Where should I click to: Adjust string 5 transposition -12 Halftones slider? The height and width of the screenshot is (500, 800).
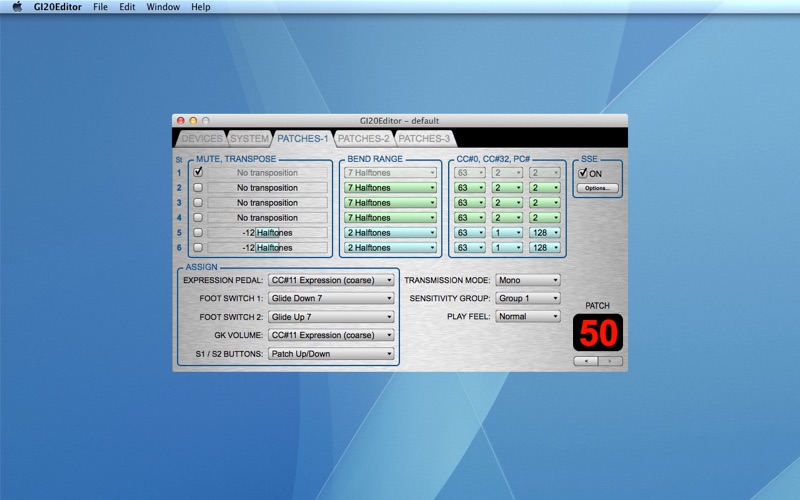tap(267, 233)
